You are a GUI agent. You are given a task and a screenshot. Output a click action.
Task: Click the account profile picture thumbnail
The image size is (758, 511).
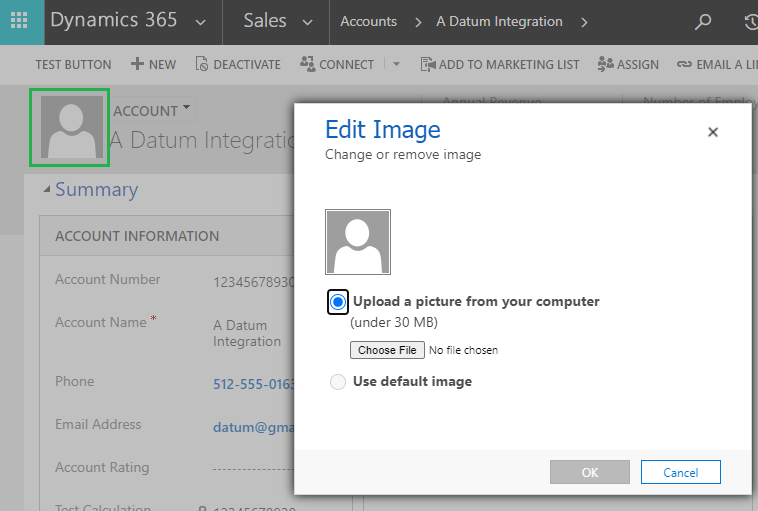[72, 127]
